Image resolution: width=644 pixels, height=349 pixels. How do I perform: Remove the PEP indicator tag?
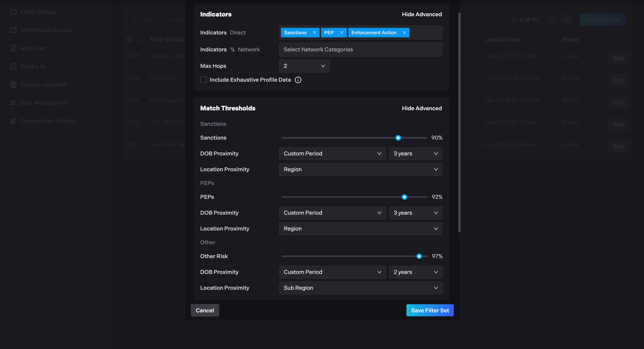coord(342,32)
